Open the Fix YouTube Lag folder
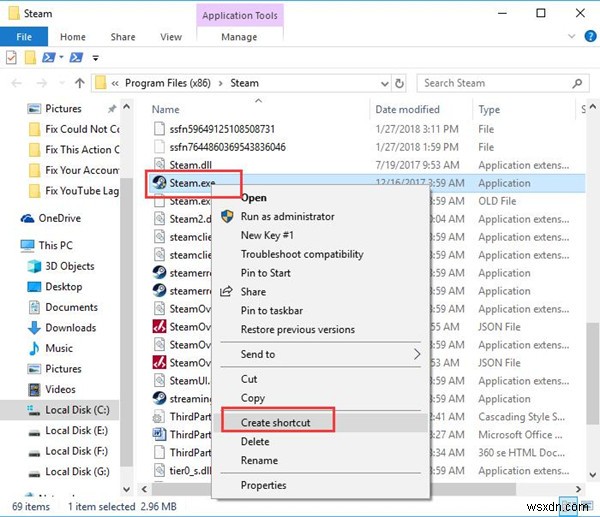 coord(74,191)
